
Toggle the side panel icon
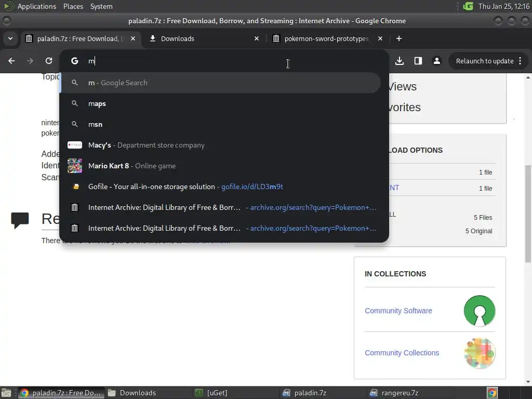(418, 61)
